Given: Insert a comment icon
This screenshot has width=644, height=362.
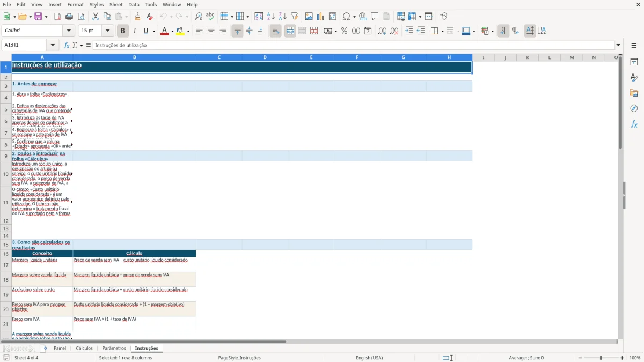Looking at the screenshot, I should [375, 17].
